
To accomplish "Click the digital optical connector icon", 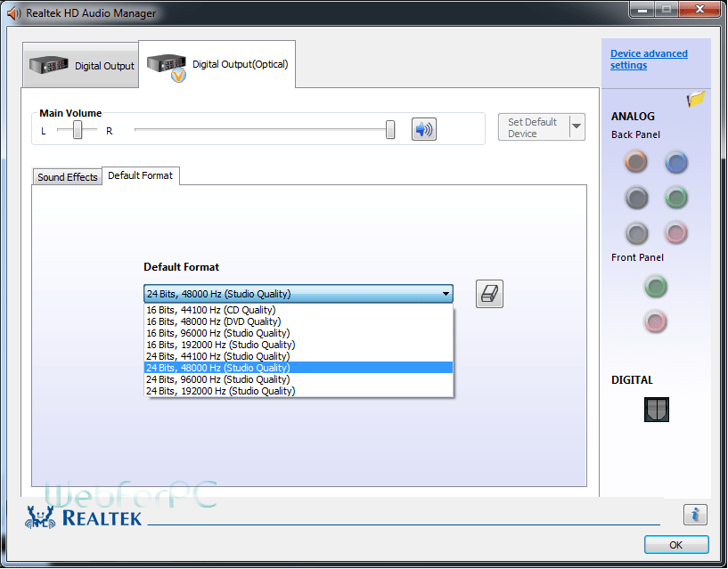I will [657, 410].
